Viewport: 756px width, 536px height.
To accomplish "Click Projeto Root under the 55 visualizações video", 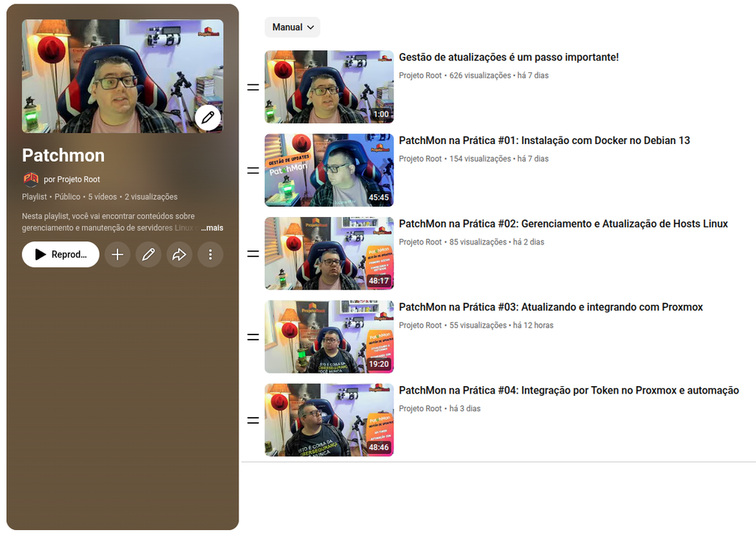I will (x=420, y=326).
